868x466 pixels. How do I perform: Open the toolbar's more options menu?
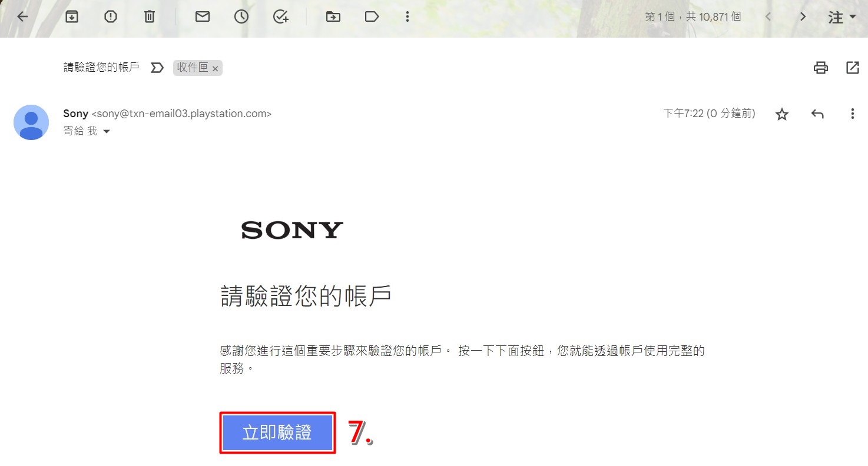(x=407, y=16)
